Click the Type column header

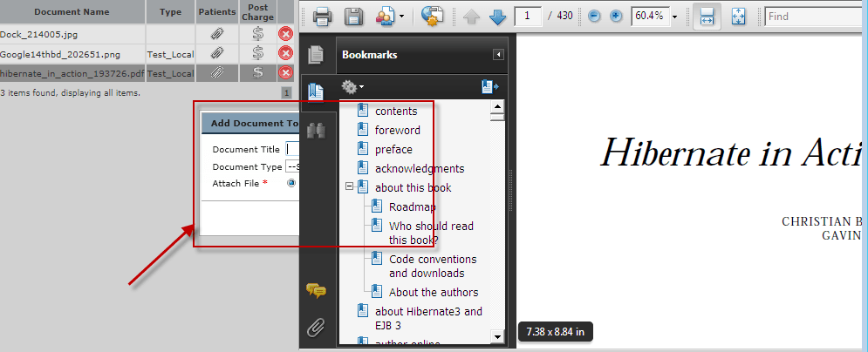coord(170,11)
